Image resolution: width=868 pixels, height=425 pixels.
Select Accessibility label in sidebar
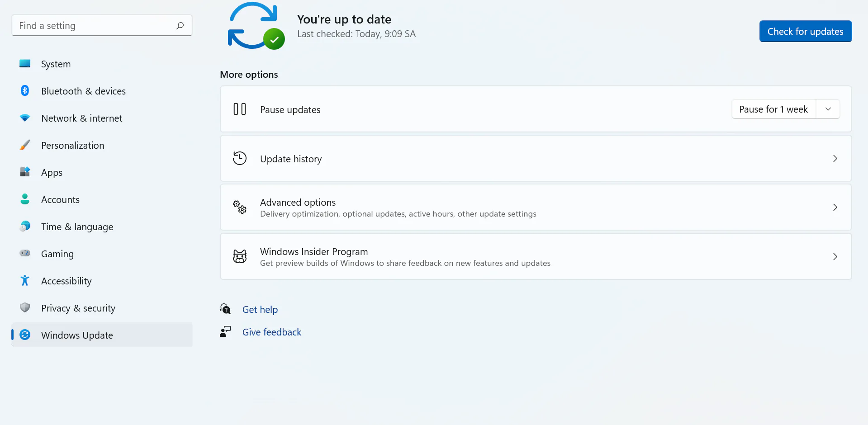pos(66,281)
